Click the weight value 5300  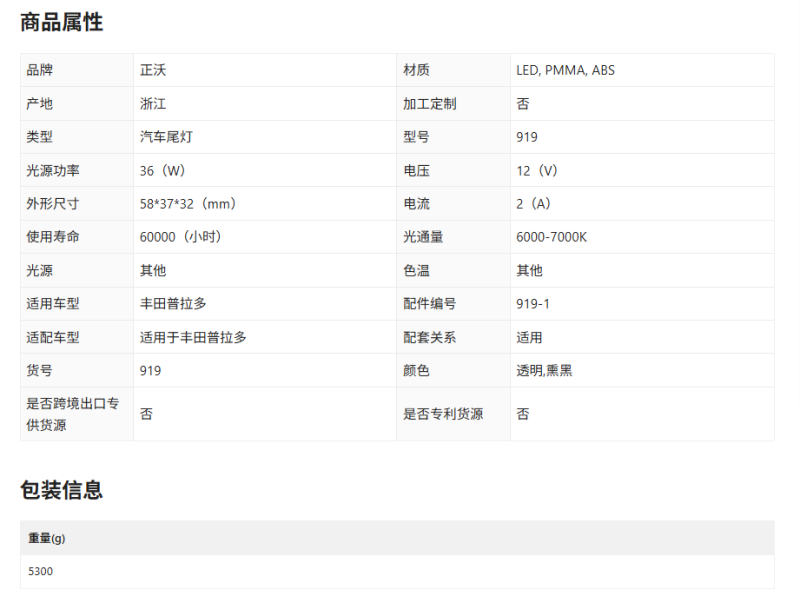pos(40,571)
